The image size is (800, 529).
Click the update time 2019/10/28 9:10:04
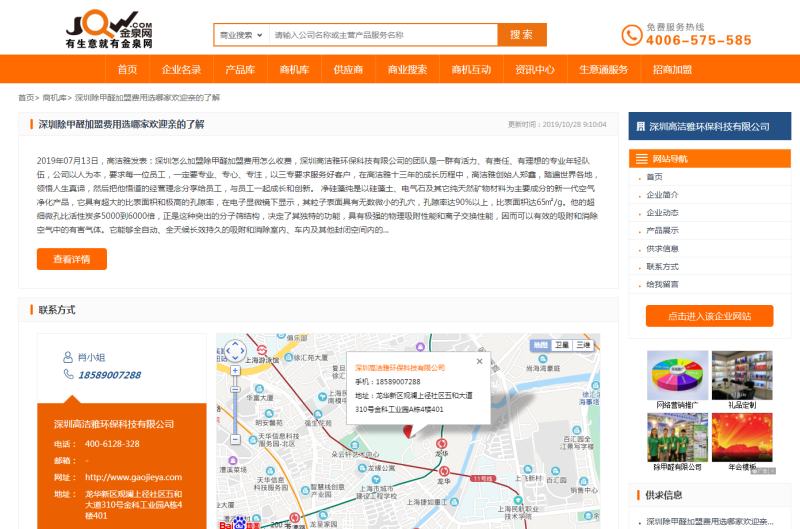click(x=574, y=124)
